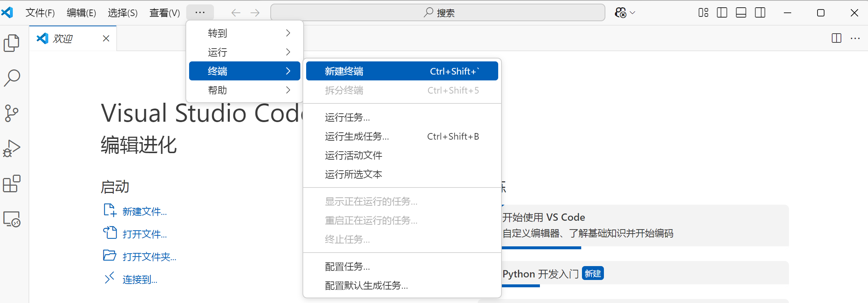Open the Source Control view
Screen dimensions: 868x303
click(x=12, y=113)
